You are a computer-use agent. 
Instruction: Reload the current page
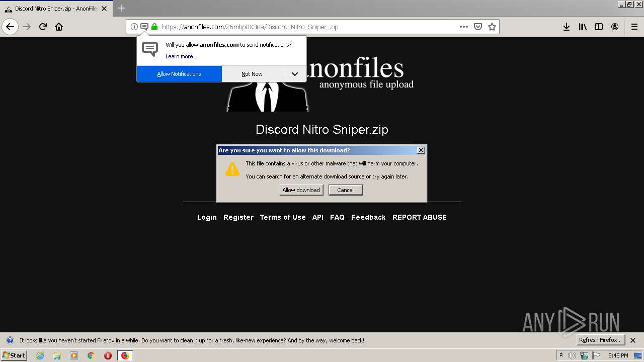pyautogui.click(x=43, y=27)
